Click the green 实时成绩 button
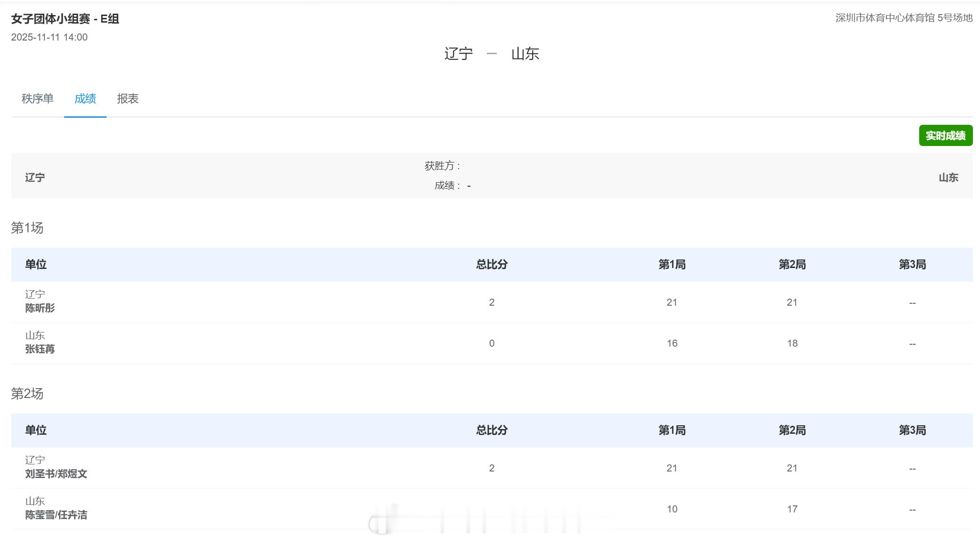Screen dimensions: 980x544 [x=946, y=136]
